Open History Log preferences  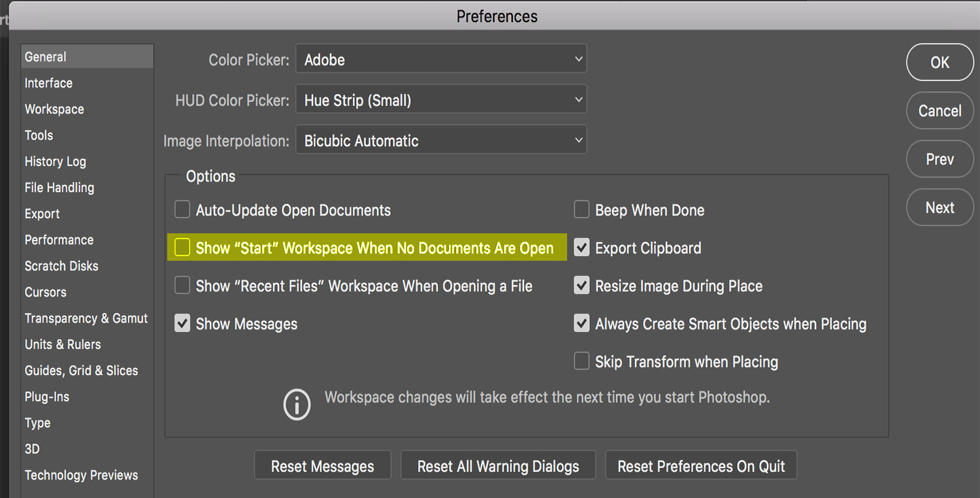pyautogui.click(x=55, y=161)
